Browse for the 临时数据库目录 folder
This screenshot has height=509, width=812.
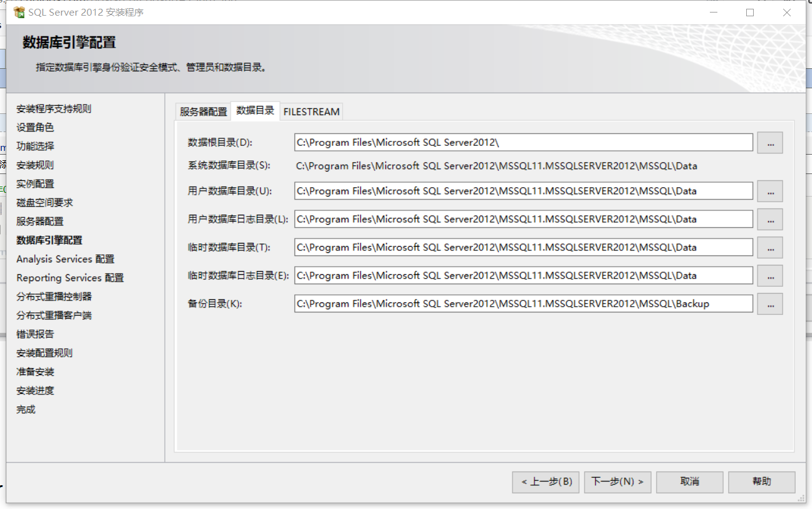(x=770, y=247)
